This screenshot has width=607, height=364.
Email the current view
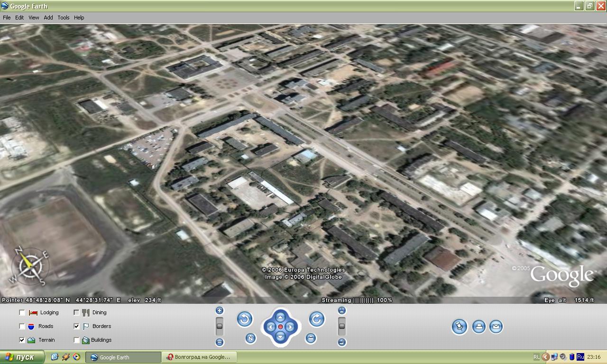(x=496, y=327)
